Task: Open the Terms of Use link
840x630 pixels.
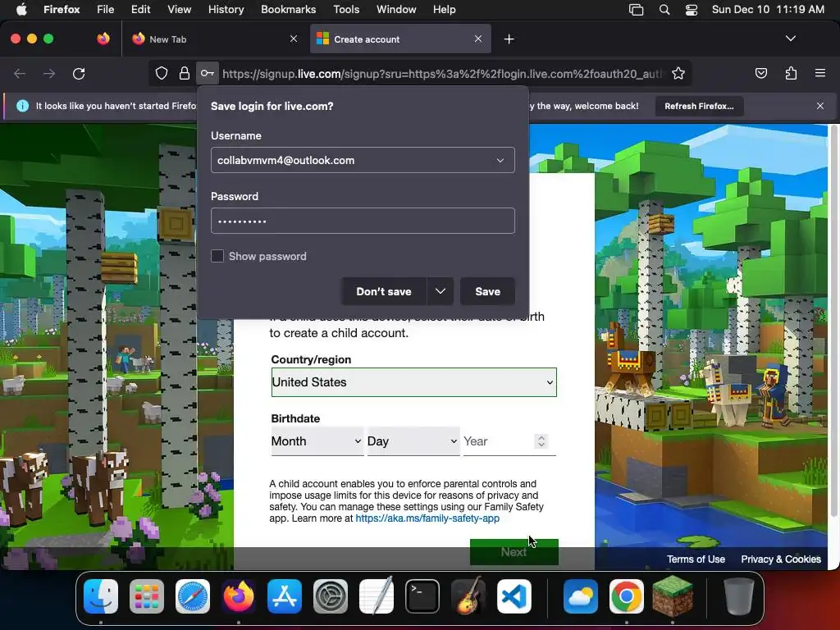Action: coord(696,559)
